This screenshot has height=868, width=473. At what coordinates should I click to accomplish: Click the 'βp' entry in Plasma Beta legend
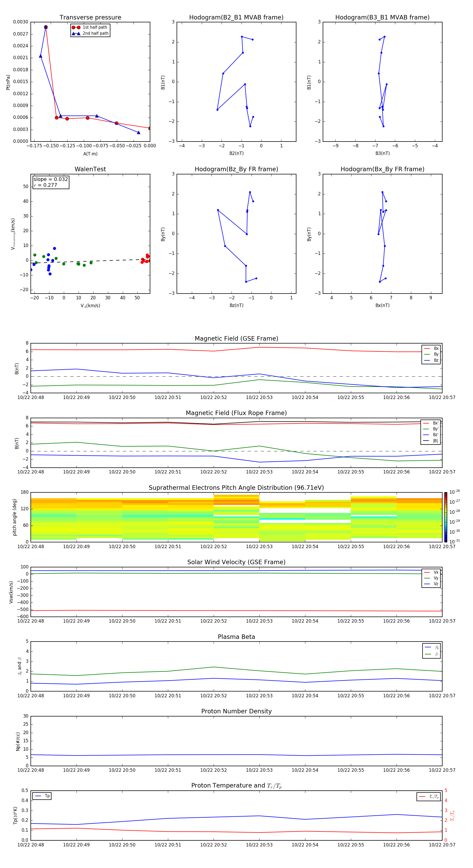431,647
